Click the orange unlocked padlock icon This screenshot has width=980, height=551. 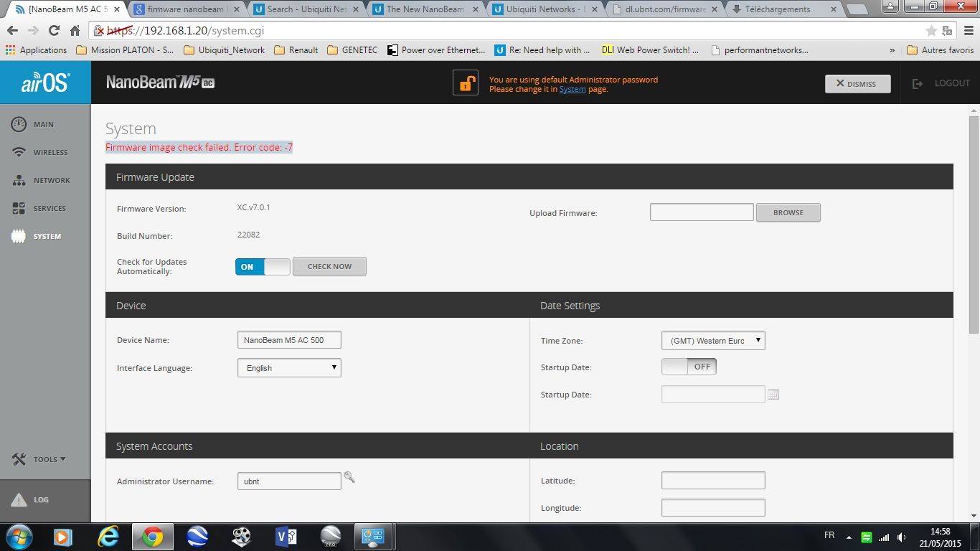(x=465, y=83)
